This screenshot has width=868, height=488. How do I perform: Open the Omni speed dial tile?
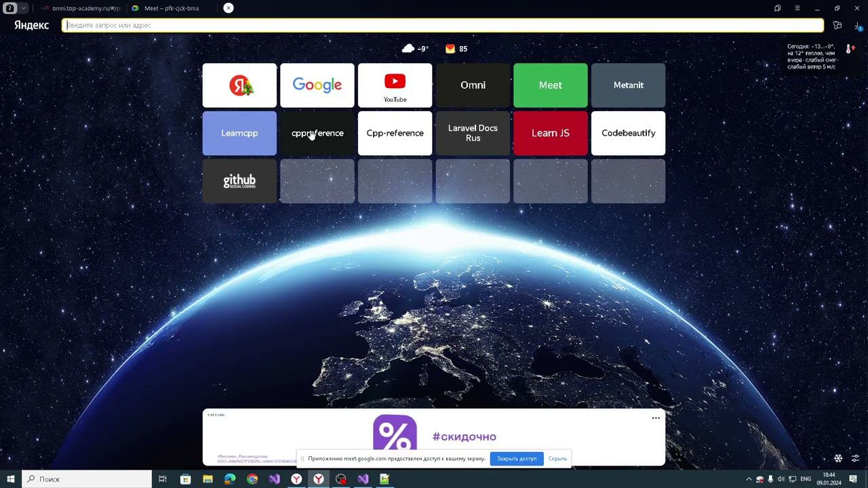coord(473,85)
